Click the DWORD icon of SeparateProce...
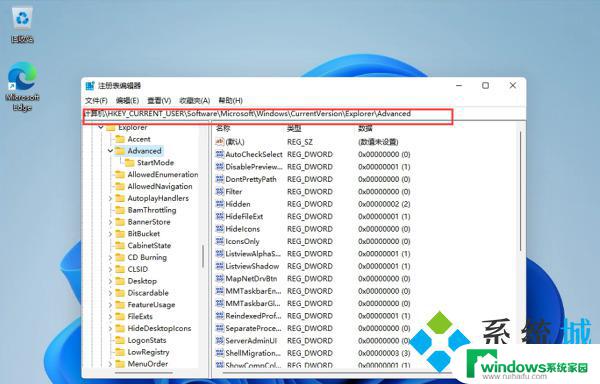Image resolution: width=600 pixels, height=384 pixels. [x=220, y=328]
